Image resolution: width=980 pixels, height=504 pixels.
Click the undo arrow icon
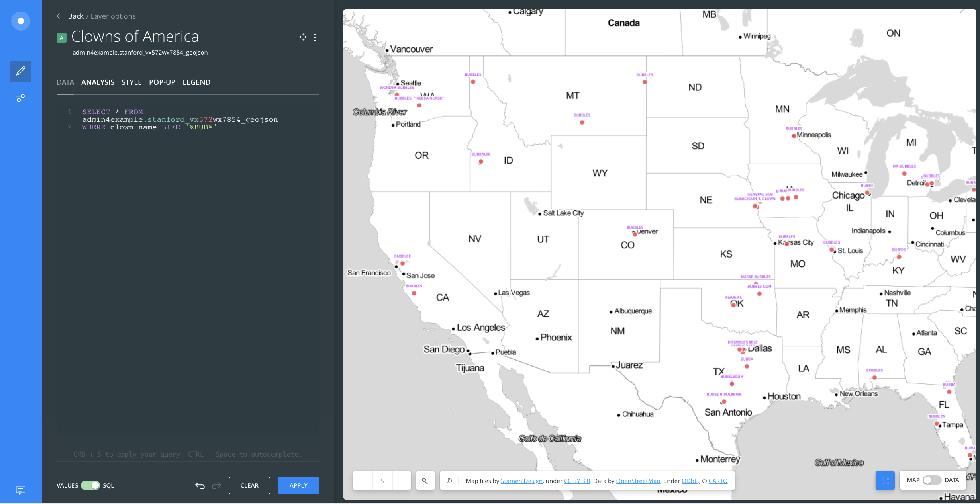point(200,485)
